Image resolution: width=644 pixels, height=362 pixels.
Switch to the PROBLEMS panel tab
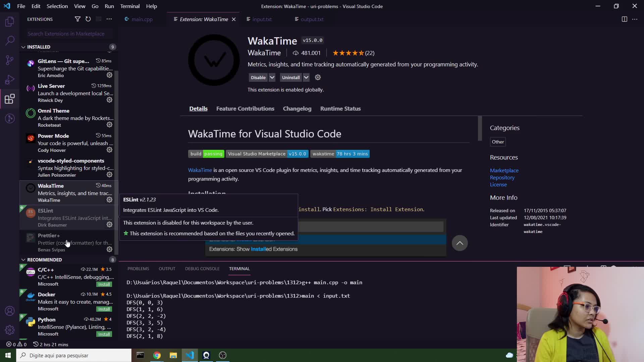[138, 268]
